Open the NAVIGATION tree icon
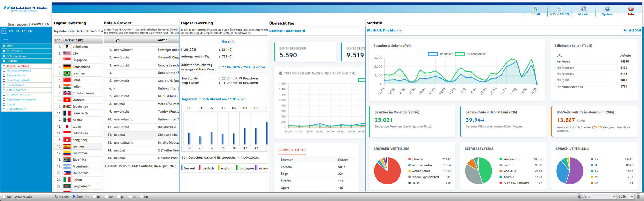The width and height of the screenshot is (644, 201). click(x=559, y=9)
